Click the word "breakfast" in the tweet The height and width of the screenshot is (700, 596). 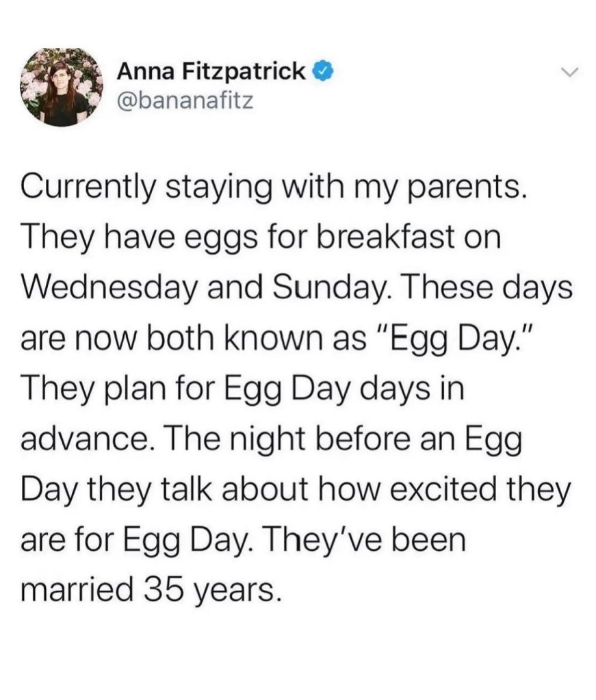(378, 237)
